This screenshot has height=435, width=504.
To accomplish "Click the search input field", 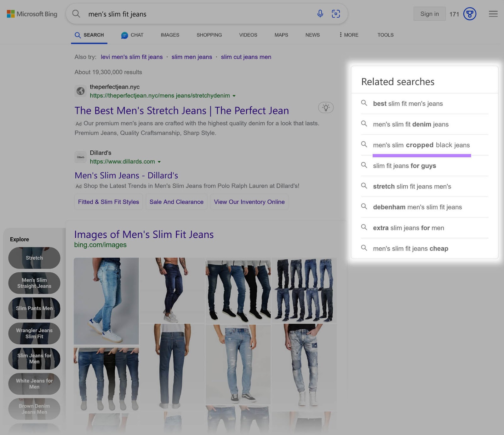I will pos(189,14).
